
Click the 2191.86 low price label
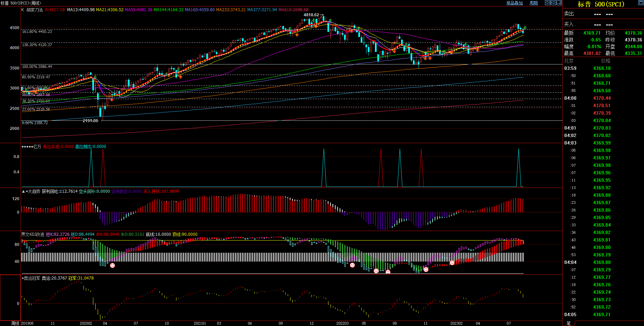(x=90, y=121)
